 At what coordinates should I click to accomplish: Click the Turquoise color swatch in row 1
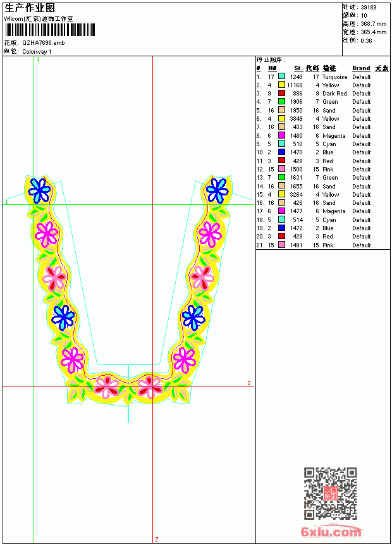[282, 77]
